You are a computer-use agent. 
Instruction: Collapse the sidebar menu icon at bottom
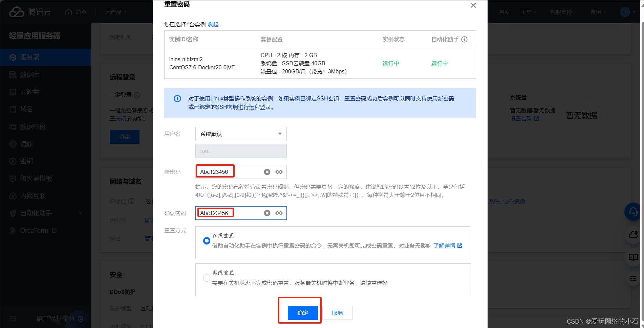(13, 319)
